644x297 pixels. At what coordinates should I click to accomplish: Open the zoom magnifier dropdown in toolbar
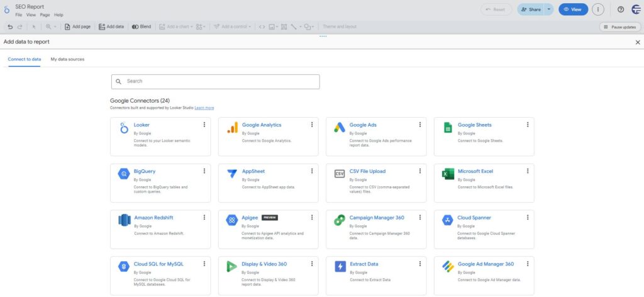click(51, 26)
